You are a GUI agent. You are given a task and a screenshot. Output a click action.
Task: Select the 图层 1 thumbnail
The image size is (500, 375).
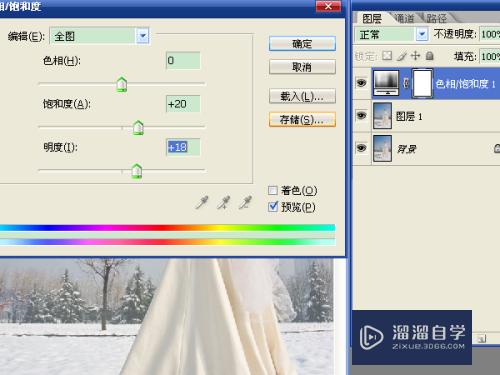click(382, 116)
